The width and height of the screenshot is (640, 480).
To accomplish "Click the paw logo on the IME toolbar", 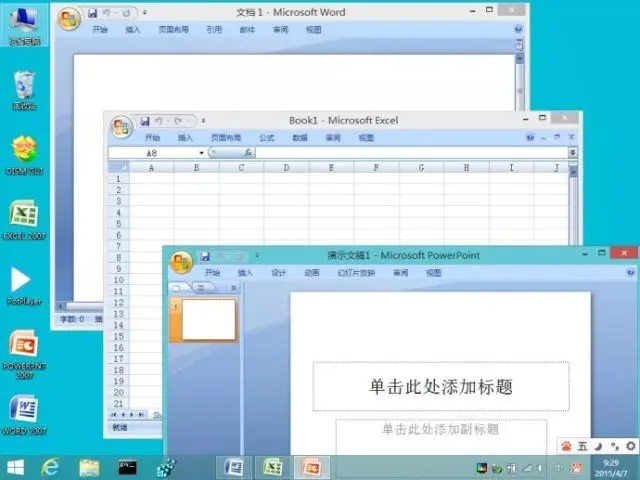I will point(567,446).
